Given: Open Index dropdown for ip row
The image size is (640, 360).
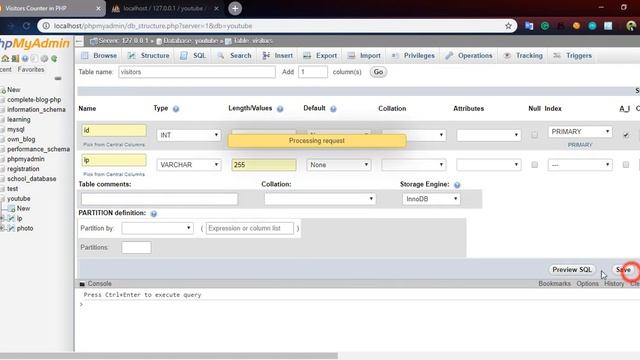Looking at the screenshot, I should point(580,165).
